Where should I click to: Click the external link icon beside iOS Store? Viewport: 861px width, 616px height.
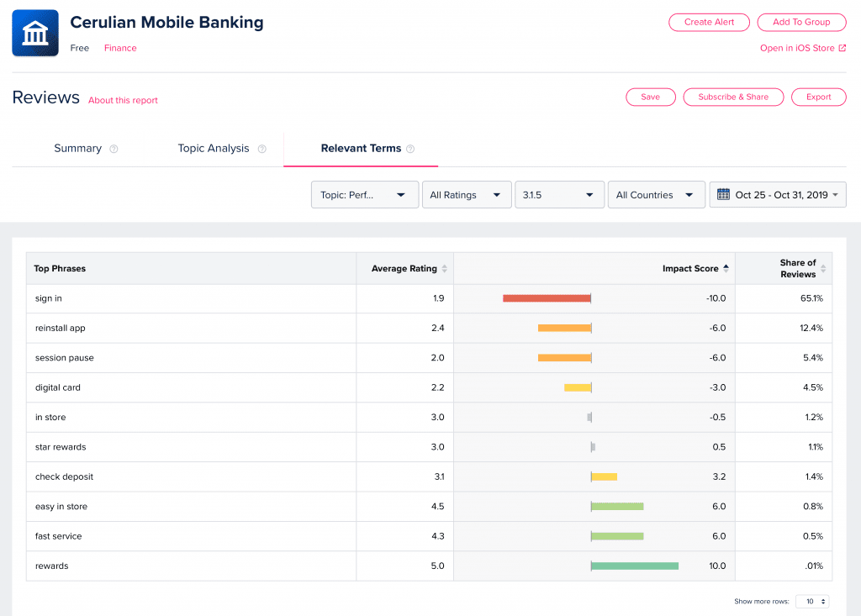click(843, 48)
